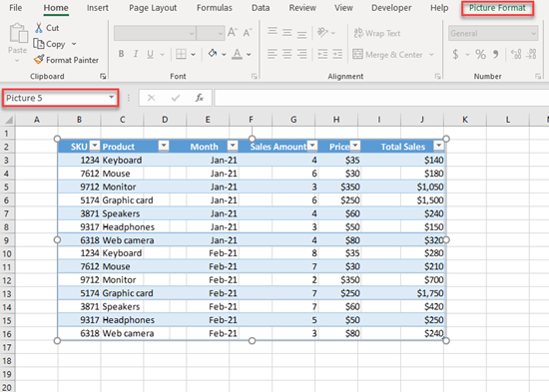The width and height of the screenshot is (549, 392).
Task: Expand the Fill Color dropdown arrow
Action: (x=224, y=54)
